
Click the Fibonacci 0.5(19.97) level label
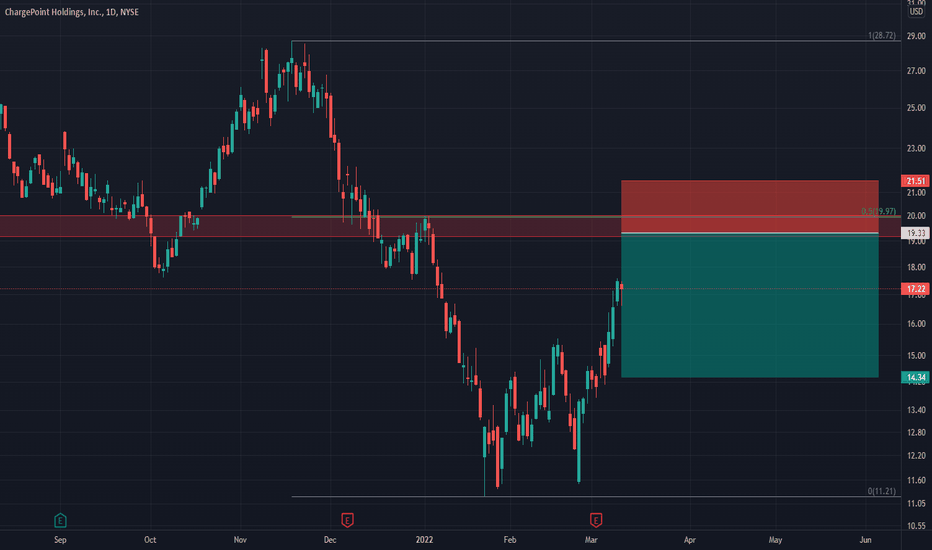[879, 211]
